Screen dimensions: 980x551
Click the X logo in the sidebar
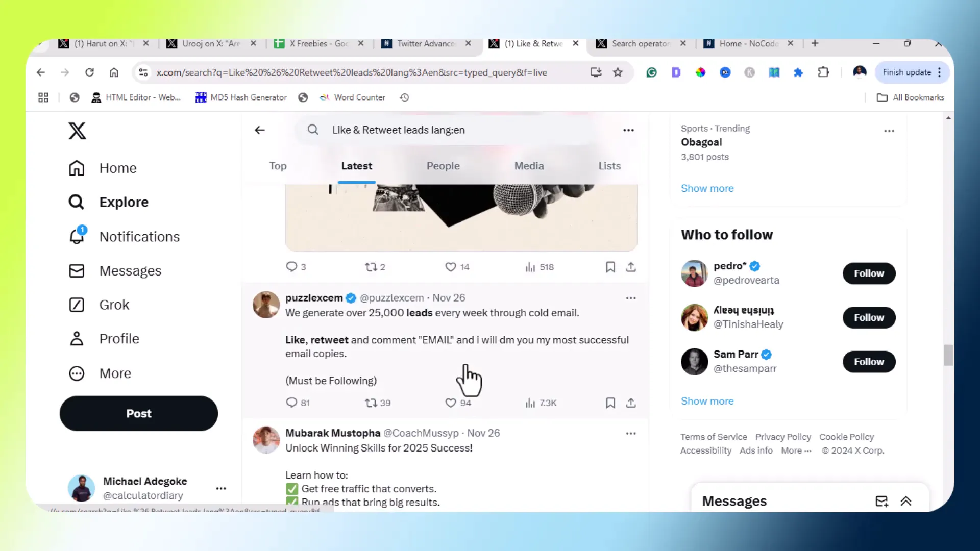click(77, 131)
